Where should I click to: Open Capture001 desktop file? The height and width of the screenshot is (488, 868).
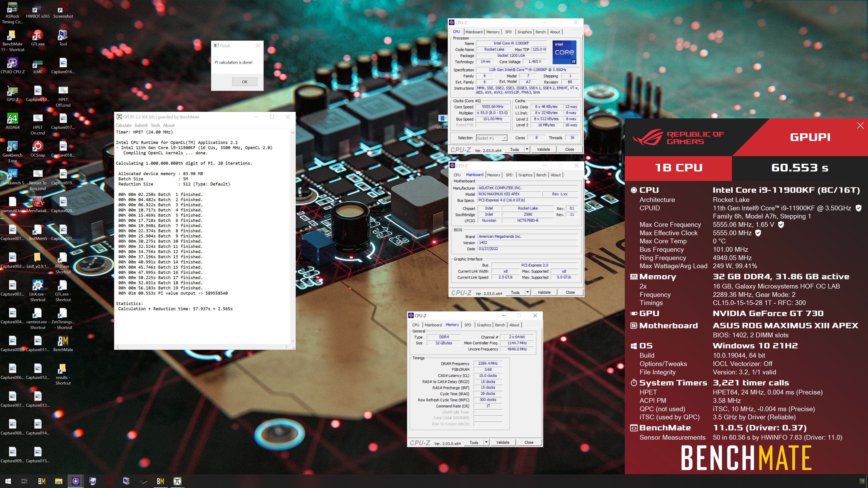(12, 233)
